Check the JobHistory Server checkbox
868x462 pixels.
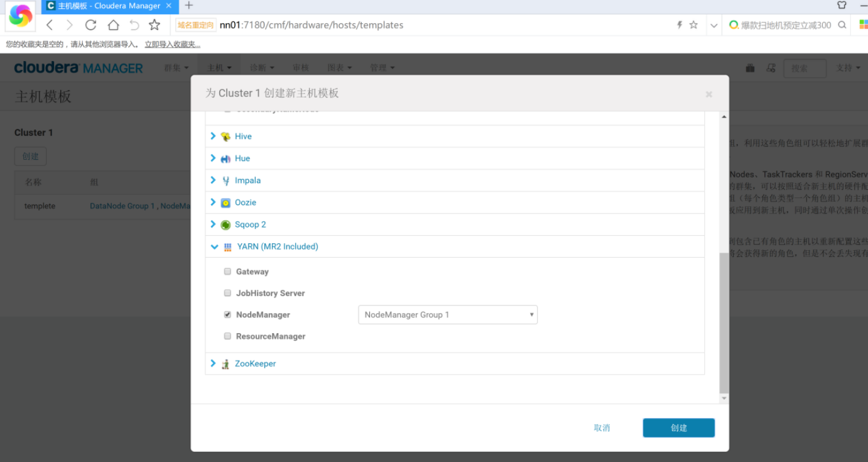click(227, 293)
